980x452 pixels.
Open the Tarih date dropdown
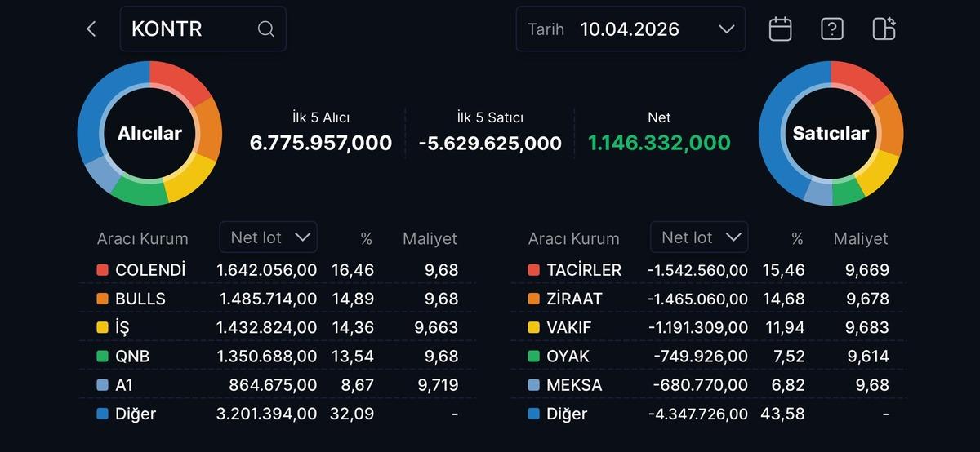630,29
